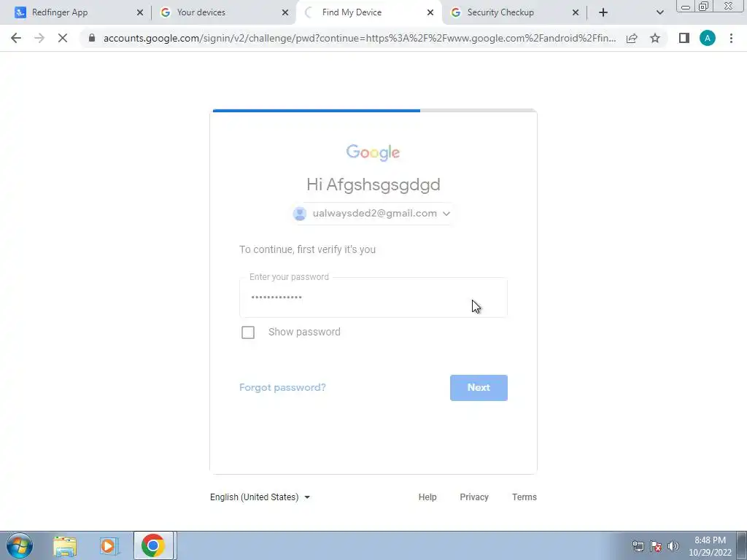The width and height of the screenshot is (747, 560).
Task: View site info via the lock icon
Action: point(92,38)
